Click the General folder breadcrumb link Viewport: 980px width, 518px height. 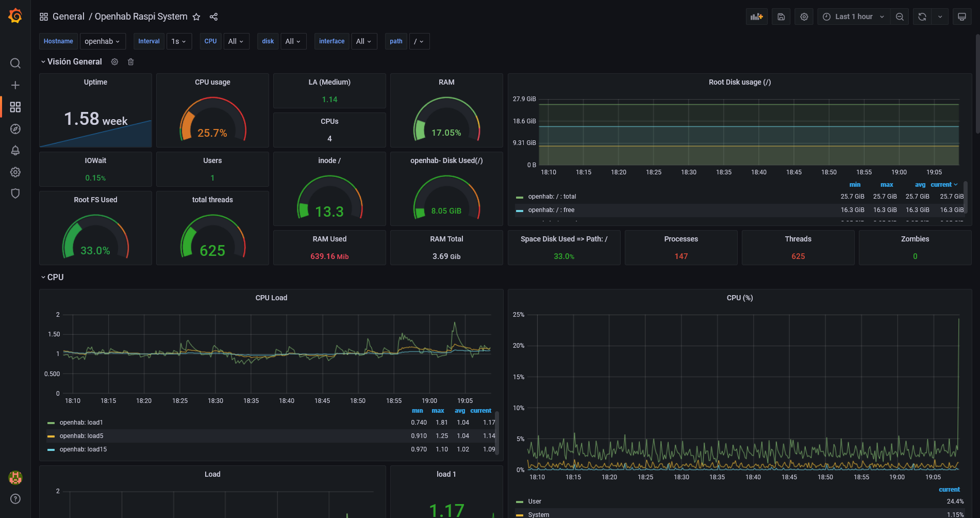[68, 17]
